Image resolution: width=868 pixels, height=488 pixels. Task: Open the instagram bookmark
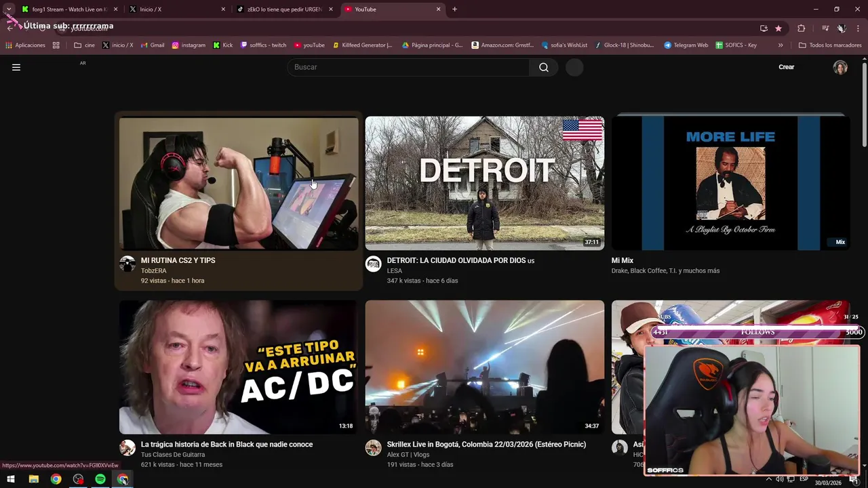(189, 45)
